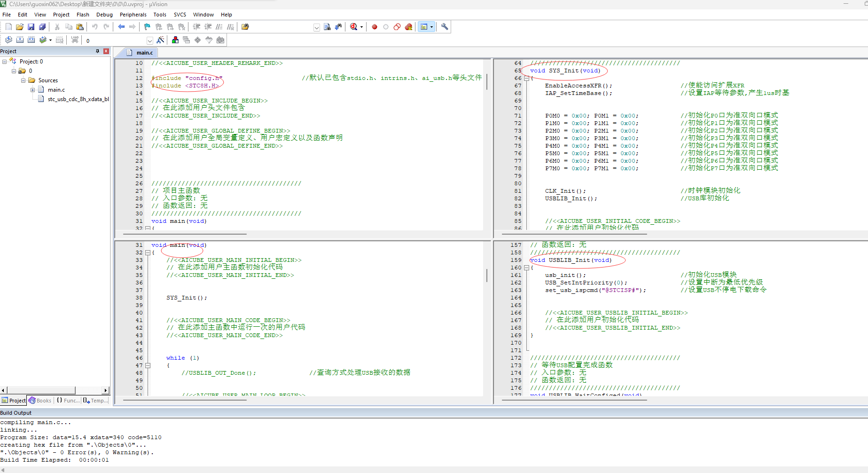Click the Batch Build layered icon
Viewport: 868px width, 473px height.
pos(43,40)
